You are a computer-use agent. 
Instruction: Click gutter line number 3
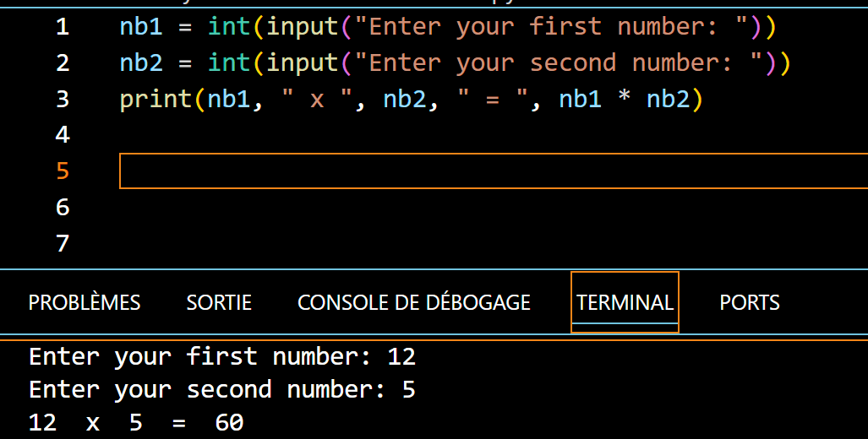coord(63,100)
